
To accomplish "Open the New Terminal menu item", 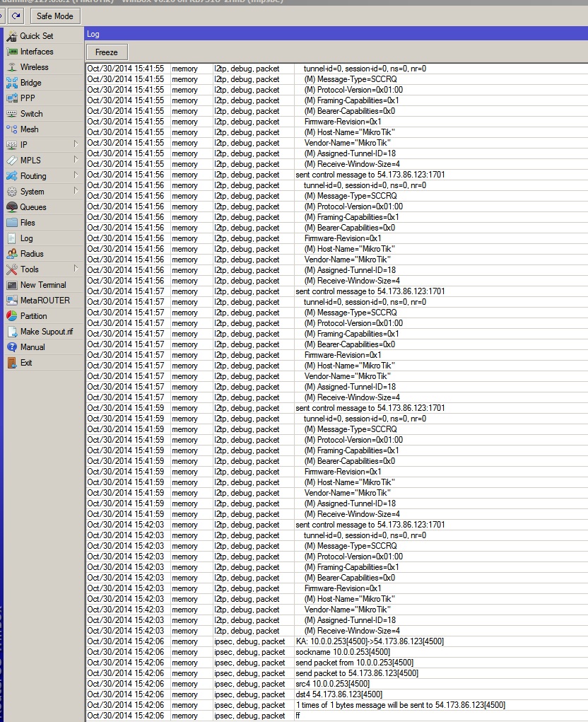I will tap(44, 285).
